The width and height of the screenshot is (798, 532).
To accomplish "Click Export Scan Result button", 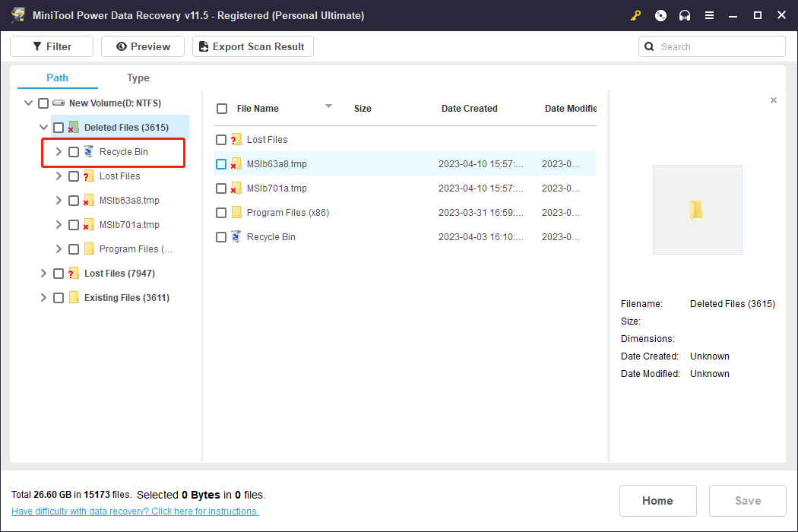I will 253,46.
